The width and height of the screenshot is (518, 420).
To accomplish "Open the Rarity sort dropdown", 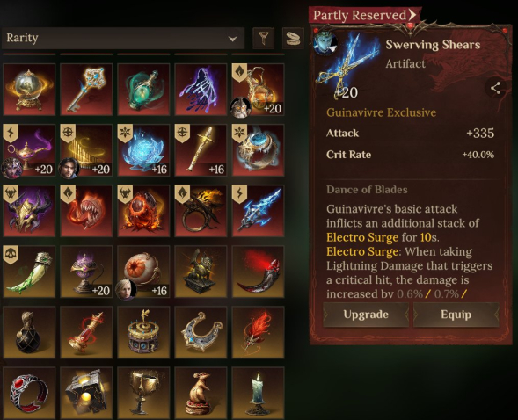I will point(123,38).
